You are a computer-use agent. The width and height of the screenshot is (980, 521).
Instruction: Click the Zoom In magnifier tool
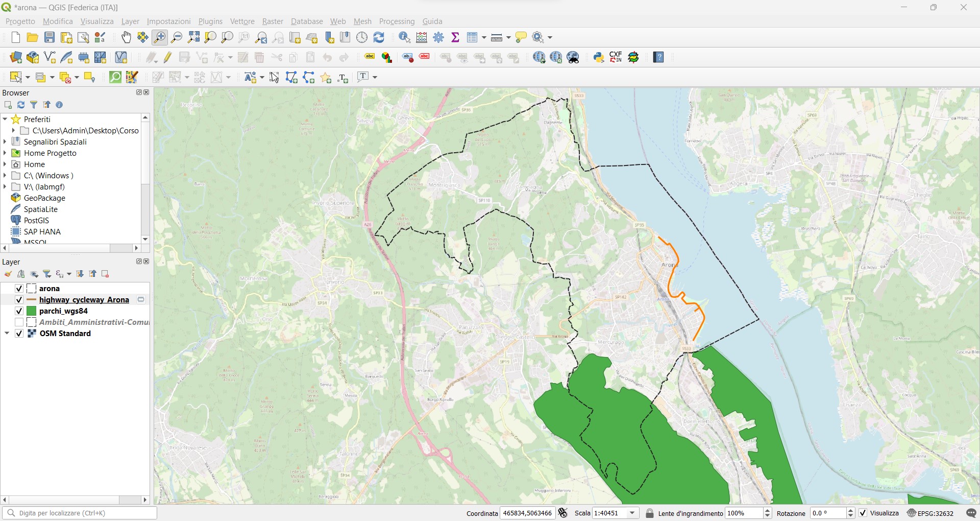(x=160, y=37)
